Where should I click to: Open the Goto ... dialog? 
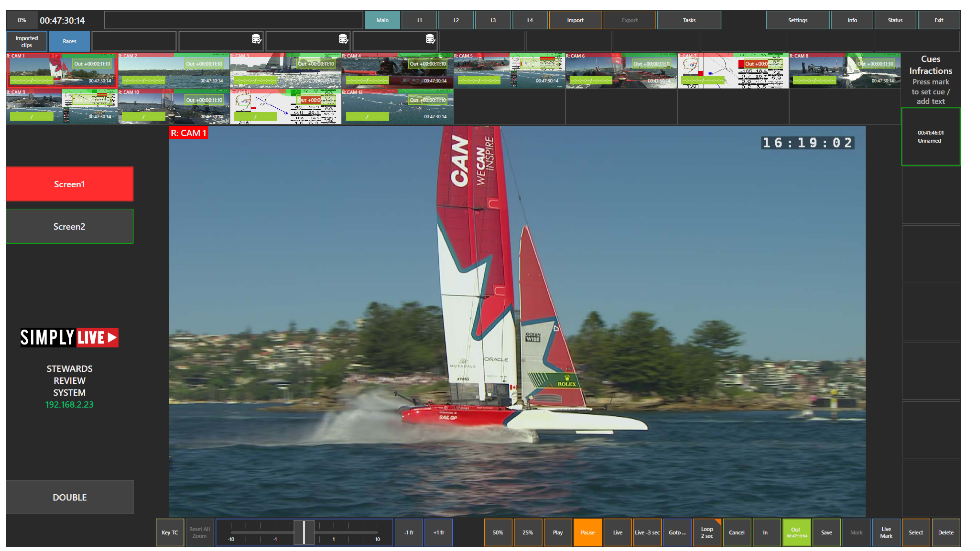point(677,532)
